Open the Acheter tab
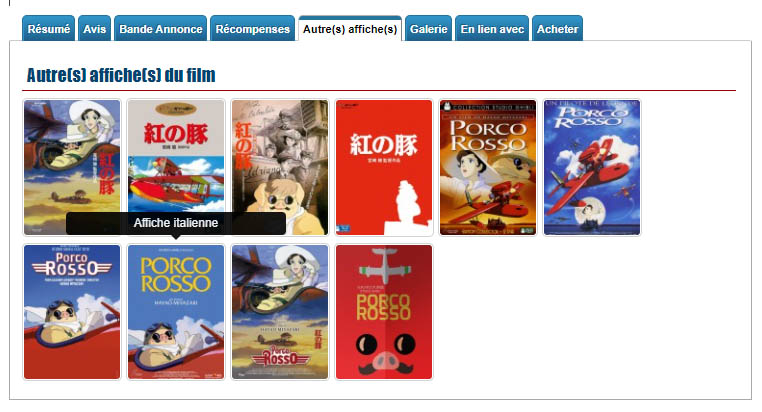Image resolution: width=762 pixels, height=412 pixels. coord(557,29)
